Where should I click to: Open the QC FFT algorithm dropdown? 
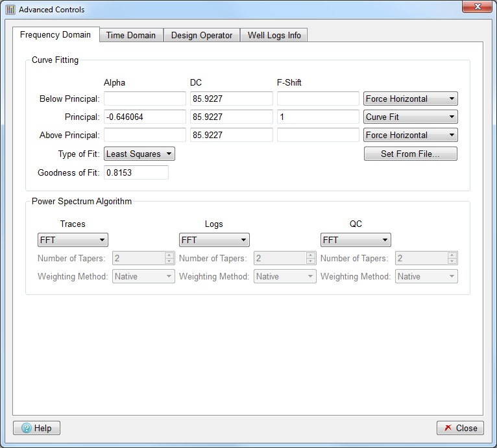(356, 240)
